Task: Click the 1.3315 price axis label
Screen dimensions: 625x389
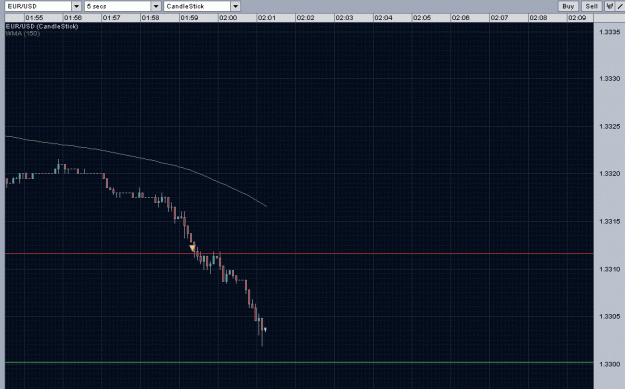Action: click(610, 222)
